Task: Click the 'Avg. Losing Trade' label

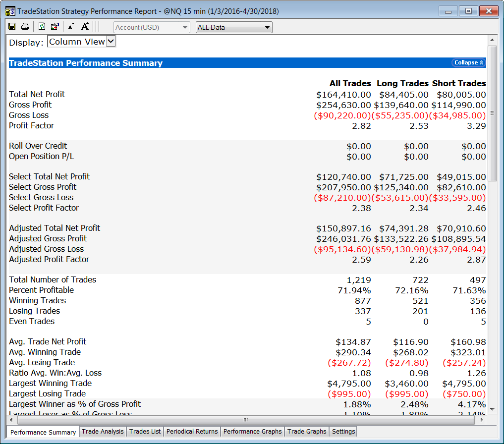Action: click(x=42, y=362)
